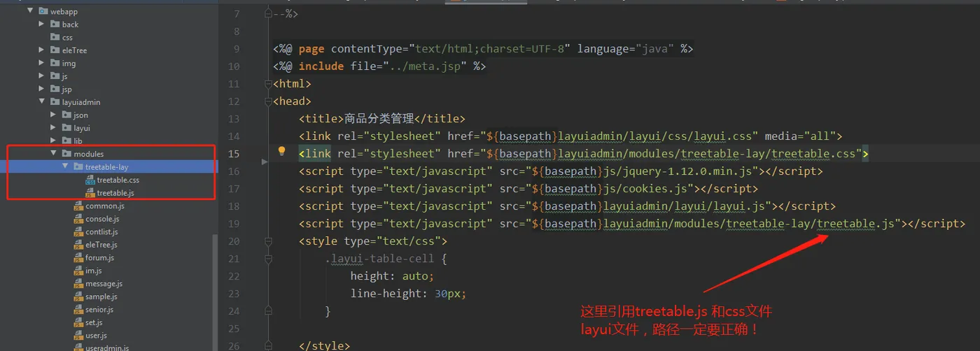Select the webapp folder icon

click(x=43, y=11)
